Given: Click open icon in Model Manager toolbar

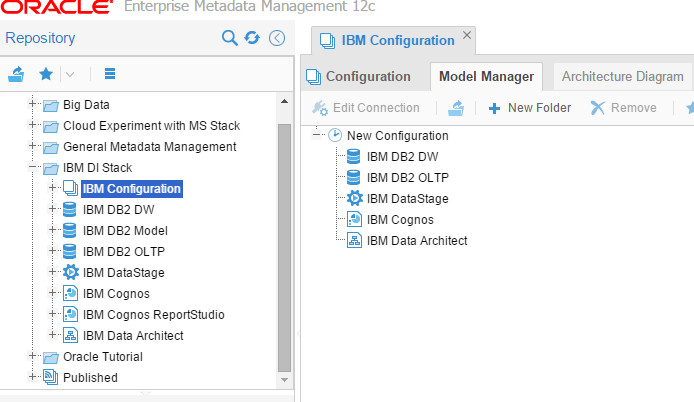Looking at the screenshot, I should [x=456, y=108].
